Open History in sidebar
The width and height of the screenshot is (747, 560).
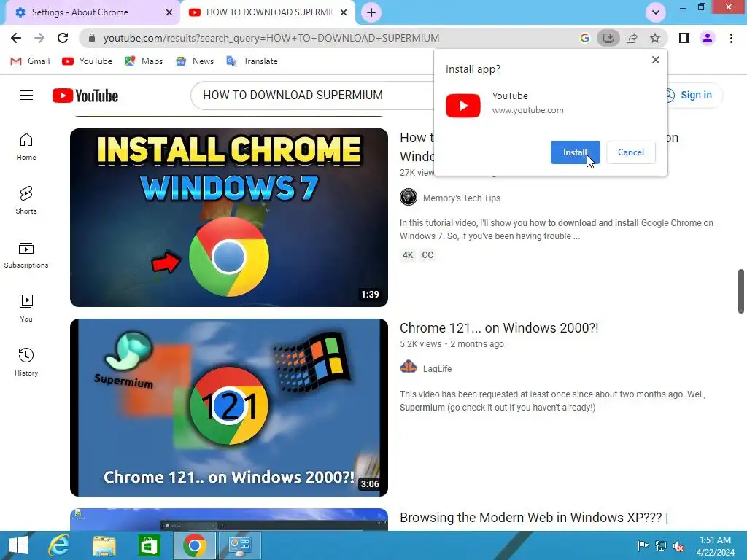pyautogui.click(x=26, y=362)
